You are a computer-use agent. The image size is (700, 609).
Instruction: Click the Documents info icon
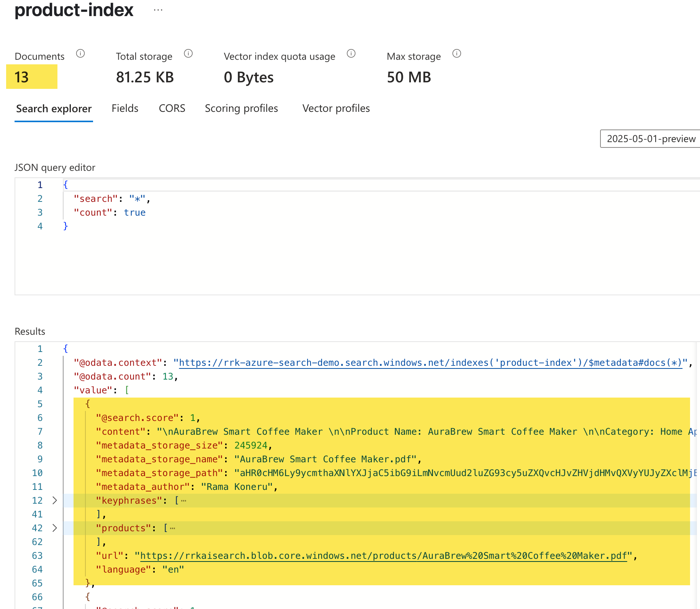pos(80,54)
